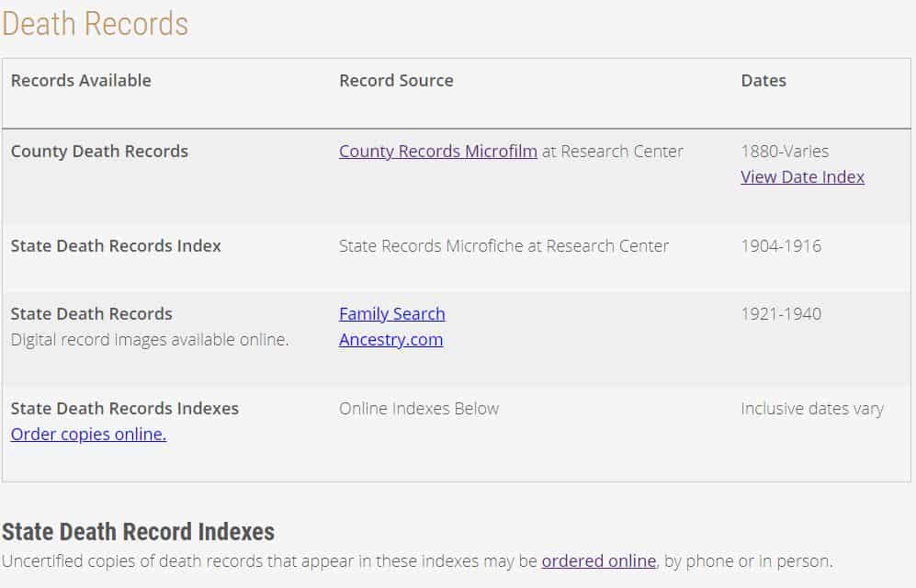Click the County Death Records row label
The image size is (916, 588).
pos(98,151)
